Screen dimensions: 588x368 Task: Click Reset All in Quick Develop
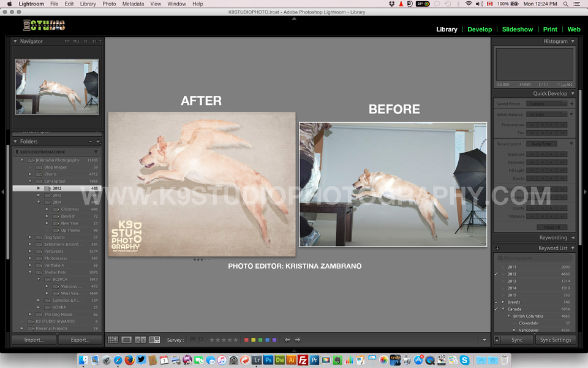tap(552, 227)
